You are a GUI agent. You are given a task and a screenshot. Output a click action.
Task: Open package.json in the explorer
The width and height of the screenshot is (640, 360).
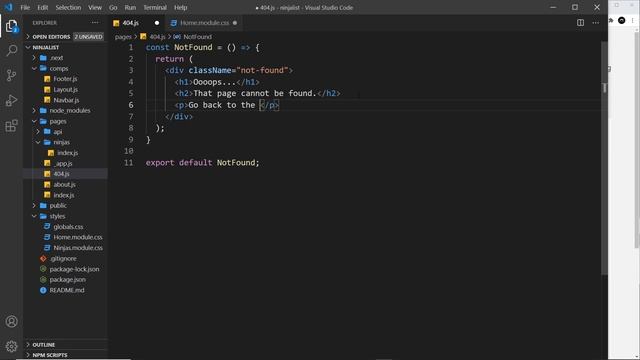click(65, 280)
